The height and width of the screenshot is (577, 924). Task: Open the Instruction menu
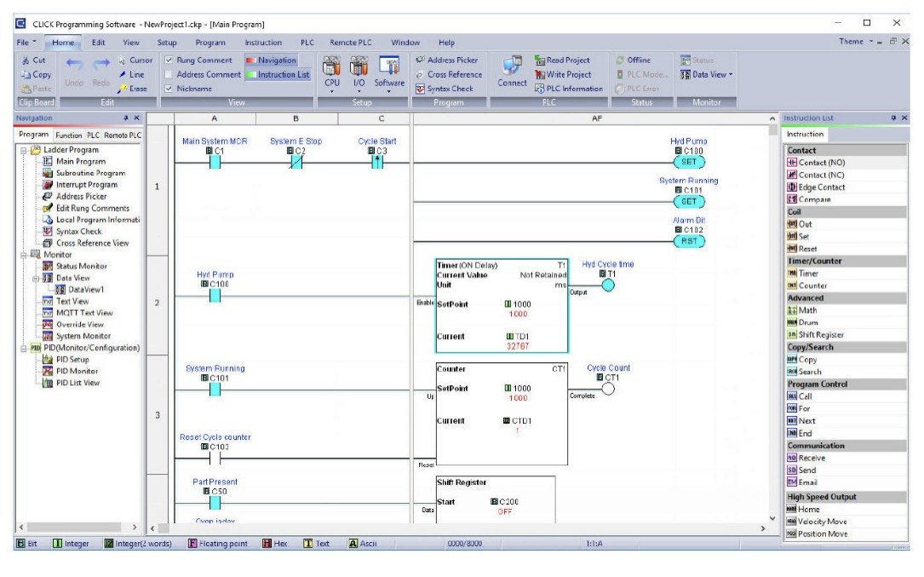tap(263, 41)
